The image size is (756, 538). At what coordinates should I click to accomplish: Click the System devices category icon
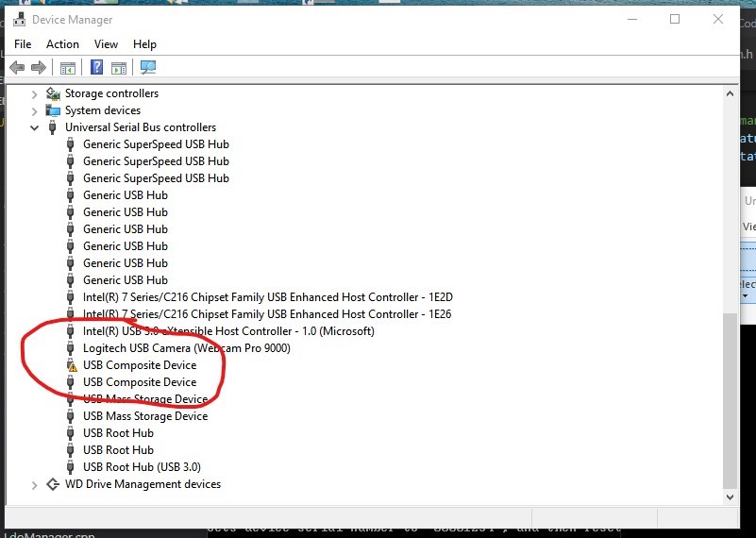pyautogui.click(x=53, y=110)
